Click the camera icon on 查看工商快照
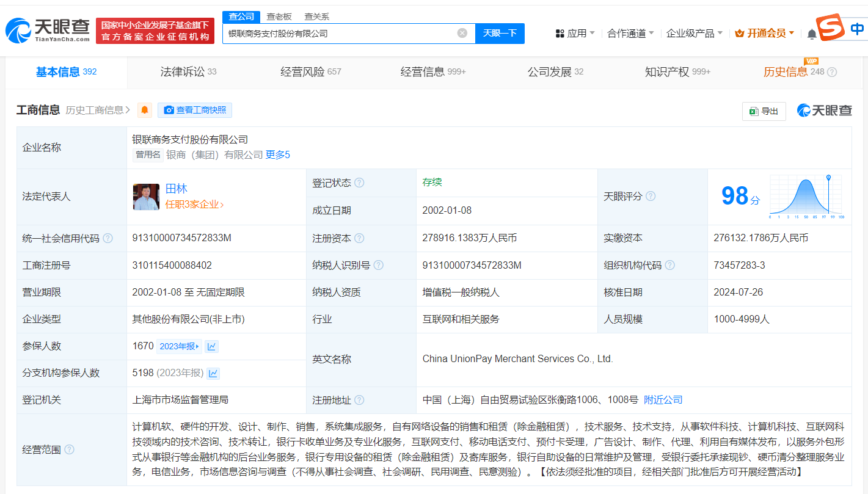 [x=169, y=111]
